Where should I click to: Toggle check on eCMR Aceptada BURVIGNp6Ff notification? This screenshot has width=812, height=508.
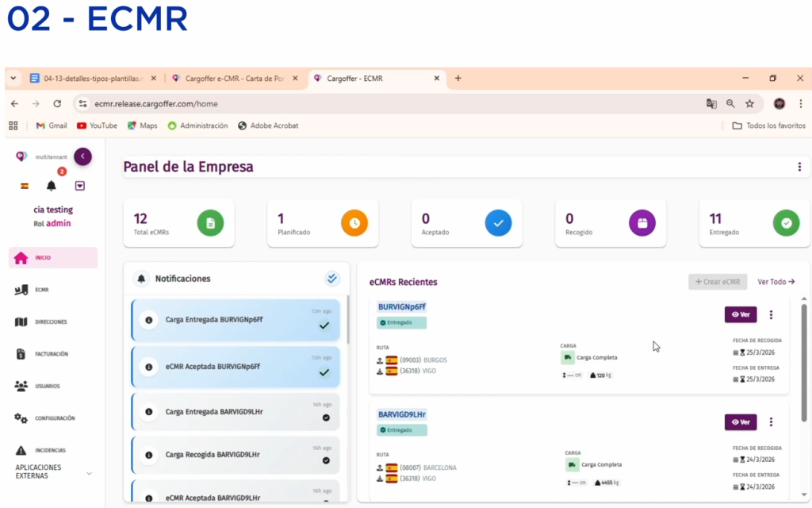[324, 372]
